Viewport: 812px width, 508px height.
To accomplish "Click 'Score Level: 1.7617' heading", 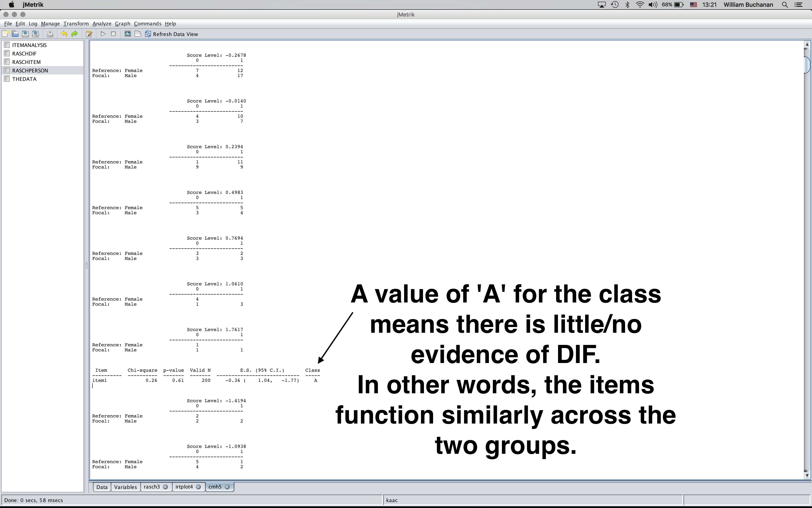I will coord(215,330).
